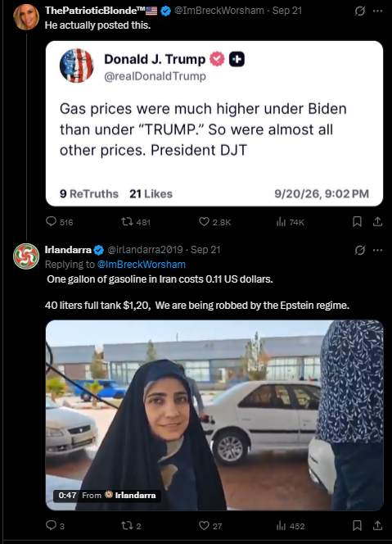Open Grok icon on Irlandarra's reply
Viewport: 392px width, 544px height.
pyautogui.click(x=360, y=250)
